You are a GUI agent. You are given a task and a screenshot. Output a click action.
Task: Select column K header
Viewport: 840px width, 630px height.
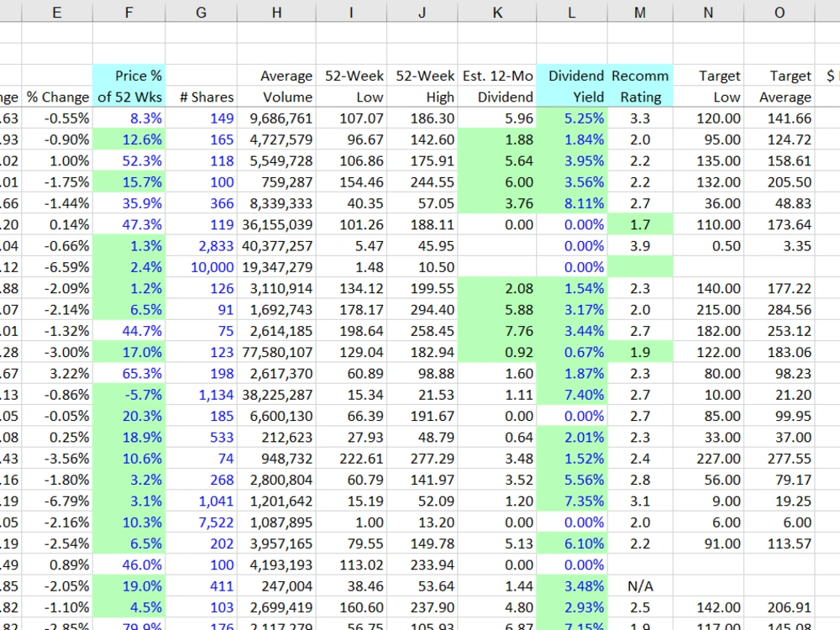[x=497, y=13]
